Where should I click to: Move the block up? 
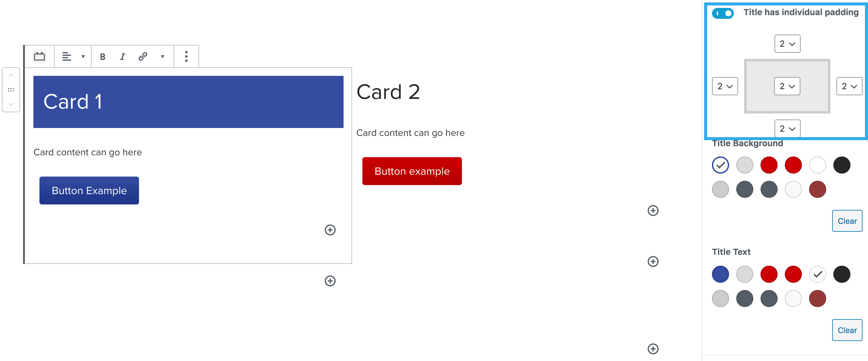tap(11, 76)
